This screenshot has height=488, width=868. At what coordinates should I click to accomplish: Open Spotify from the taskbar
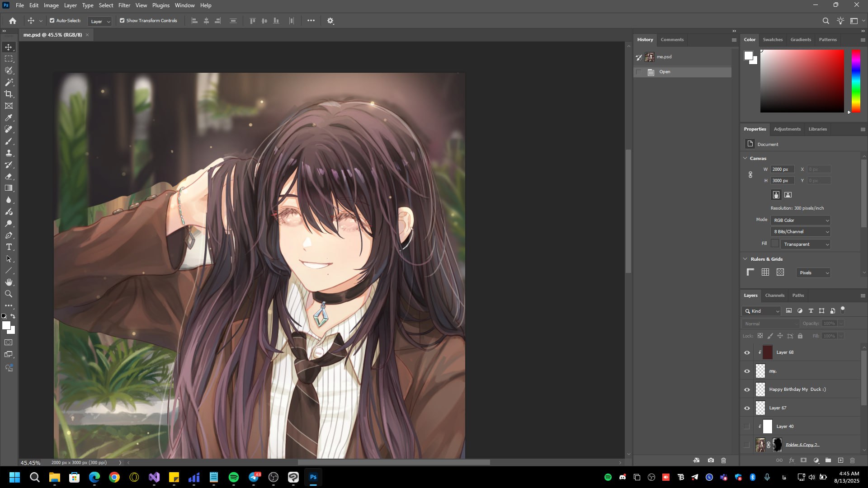point(234,477)
